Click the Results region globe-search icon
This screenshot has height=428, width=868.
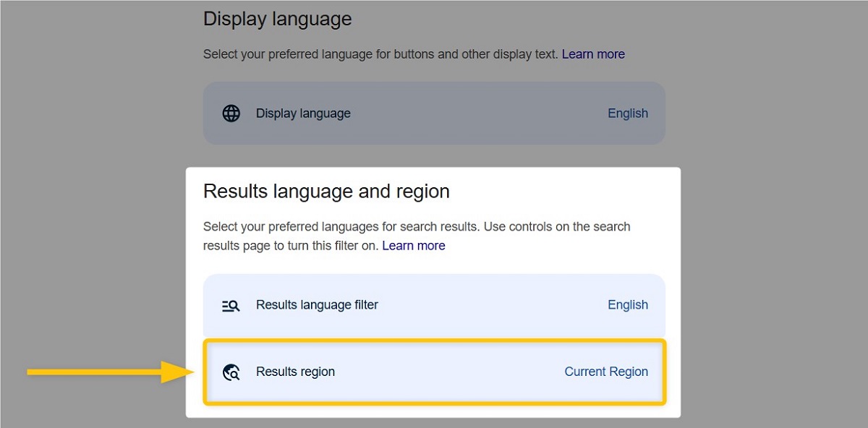pyautogui.click(x=231, y=372)
